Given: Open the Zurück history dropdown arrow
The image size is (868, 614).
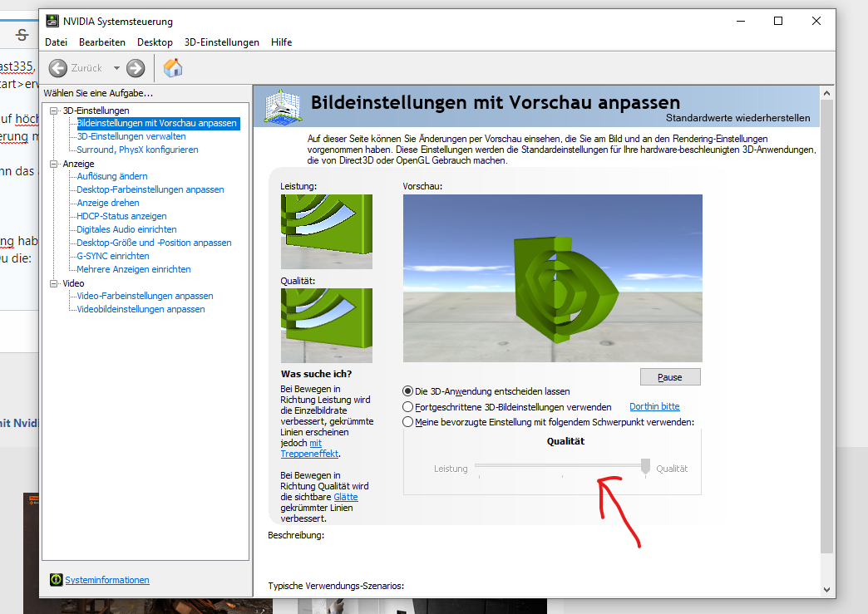Looking at the screenshot, I should pos(116,68).
